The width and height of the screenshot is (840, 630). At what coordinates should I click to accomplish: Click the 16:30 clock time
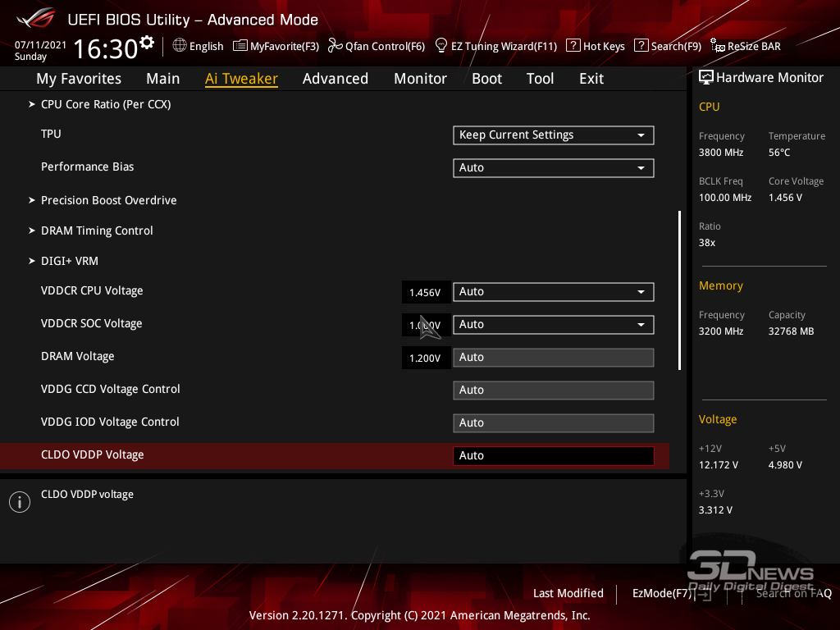[106, 48]
